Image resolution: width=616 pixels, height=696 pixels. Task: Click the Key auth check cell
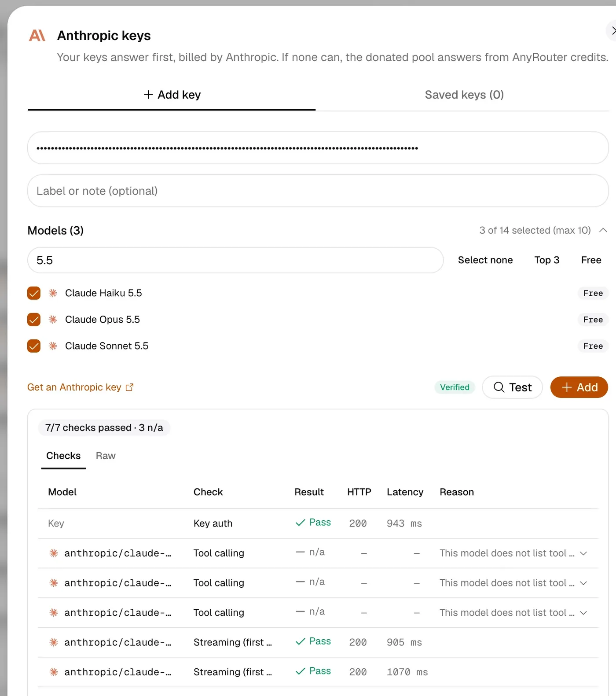pos(213,523)
